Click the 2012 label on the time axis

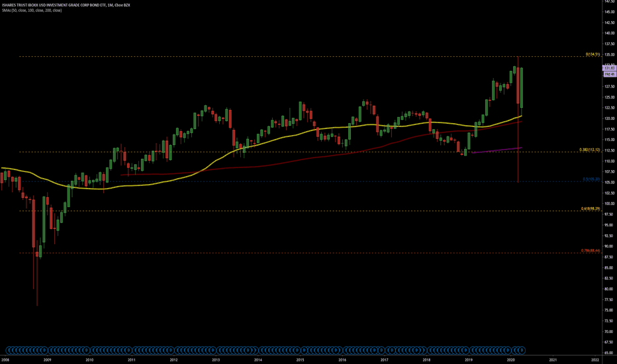tap(173, 359)
